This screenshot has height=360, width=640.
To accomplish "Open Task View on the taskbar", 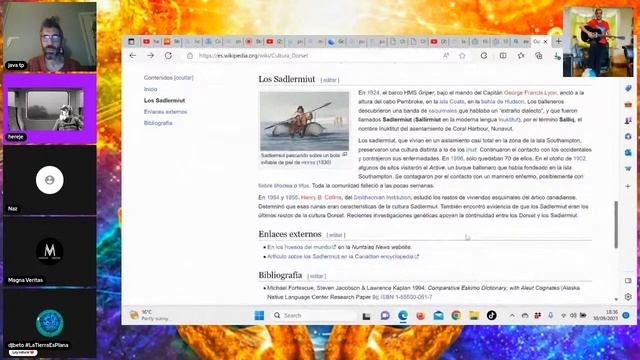I will click(367, 316).
